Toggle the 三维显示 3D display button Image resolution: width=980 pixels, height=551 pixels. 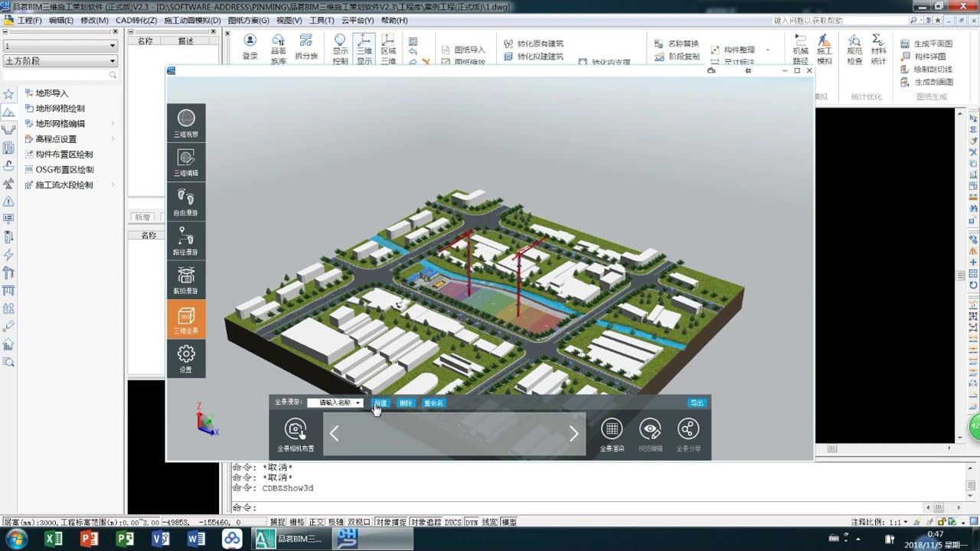364,49
